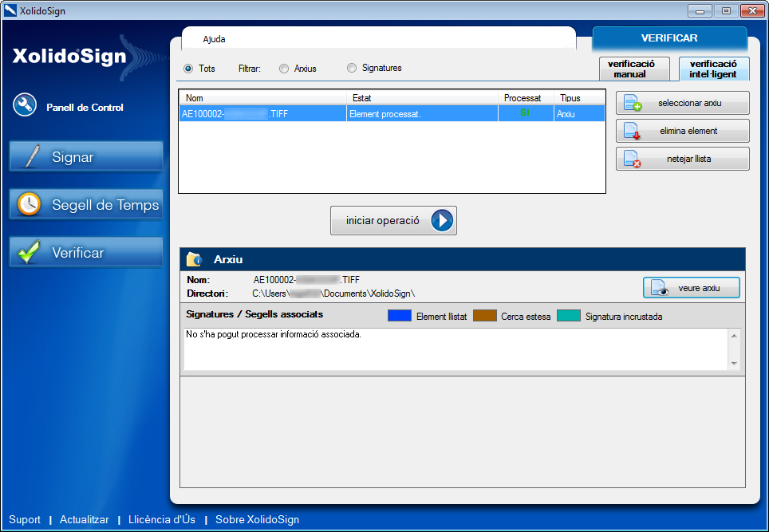Click the blue play arrow icon
The height and width of the screenshot is (532, 769).
pos(442,221)
